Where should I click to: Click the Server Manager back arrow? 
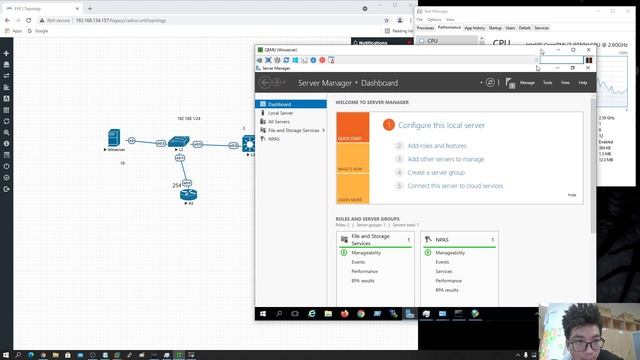coord(264,82)
